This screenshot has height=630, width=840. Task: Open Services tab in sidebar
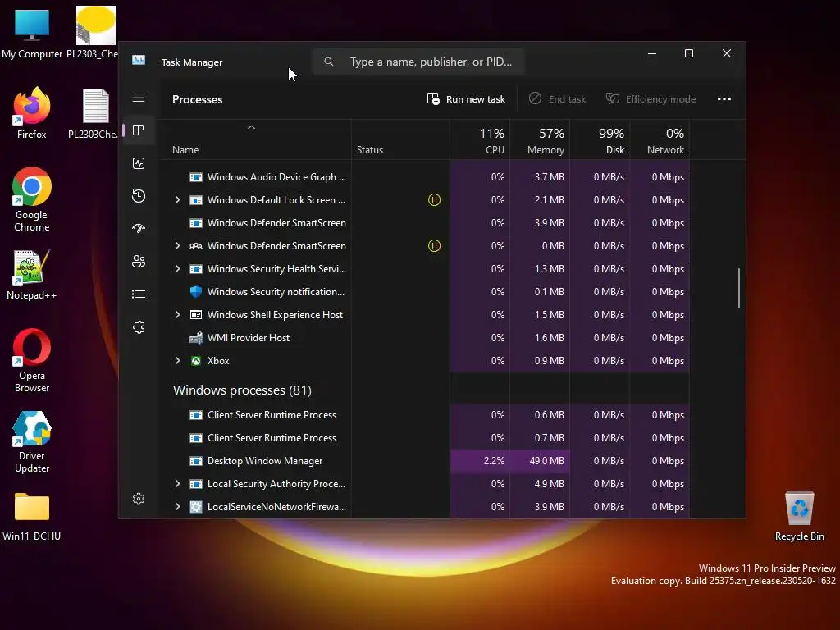click(x=139, y=327)
